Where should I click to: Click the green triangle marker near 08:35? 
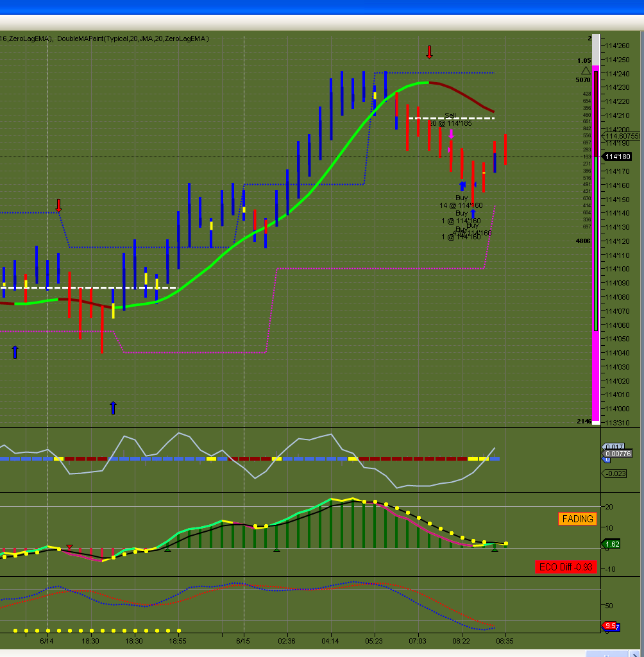(495, 549)
